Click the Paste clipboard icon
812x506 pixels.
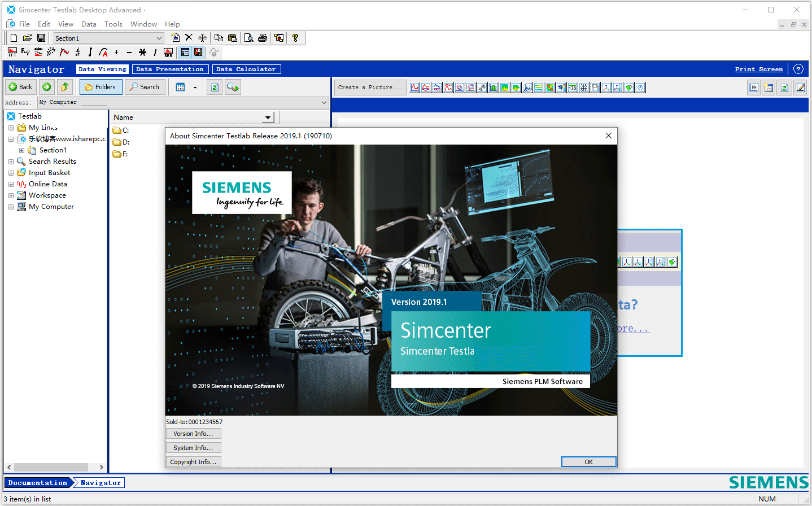(x=232, y=38)
